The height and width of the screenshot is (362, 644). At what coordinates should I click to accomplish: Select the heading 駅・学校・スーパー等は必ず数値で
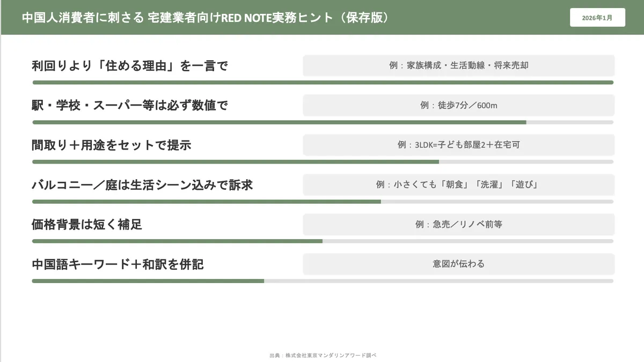(x=130, y=106)
